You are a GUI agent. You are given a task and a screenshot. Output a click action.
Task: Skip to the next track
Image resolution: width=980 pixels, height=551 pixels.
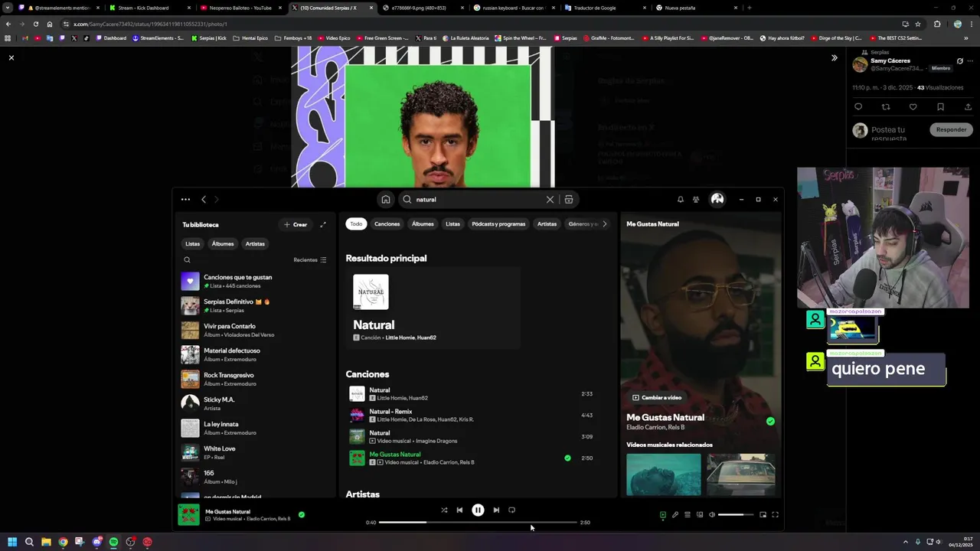496,510
